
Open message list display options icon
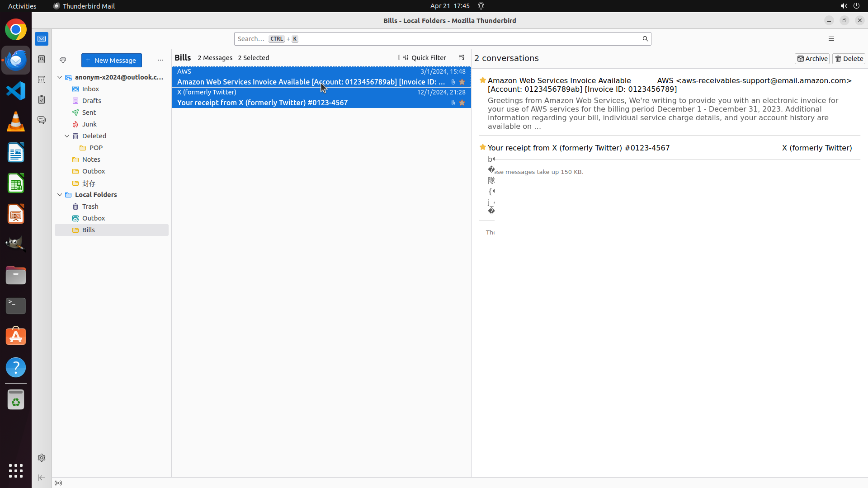pos(461,58)
